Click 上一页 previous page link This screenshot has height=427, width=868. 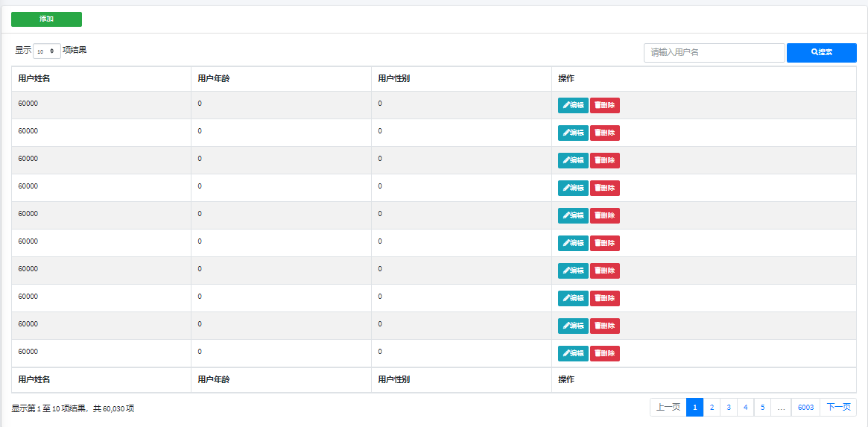[x=668, y=408]
